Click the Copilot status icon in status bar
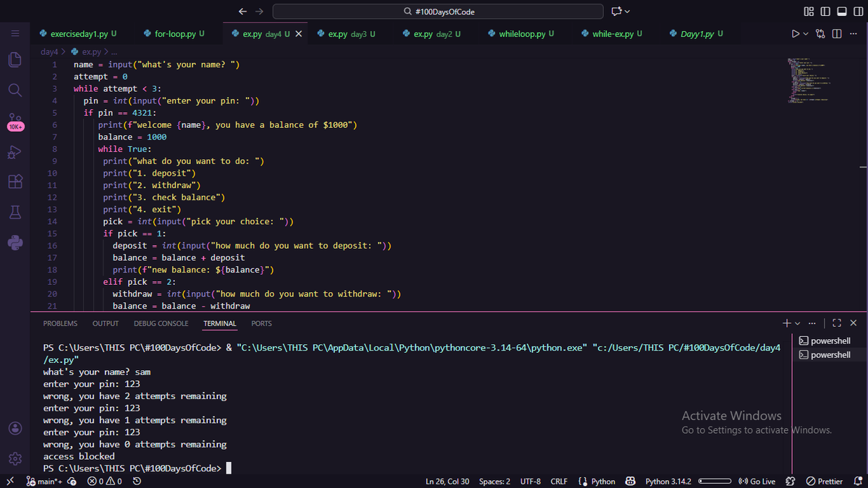 pyautogui.click(x=630, y=481)
